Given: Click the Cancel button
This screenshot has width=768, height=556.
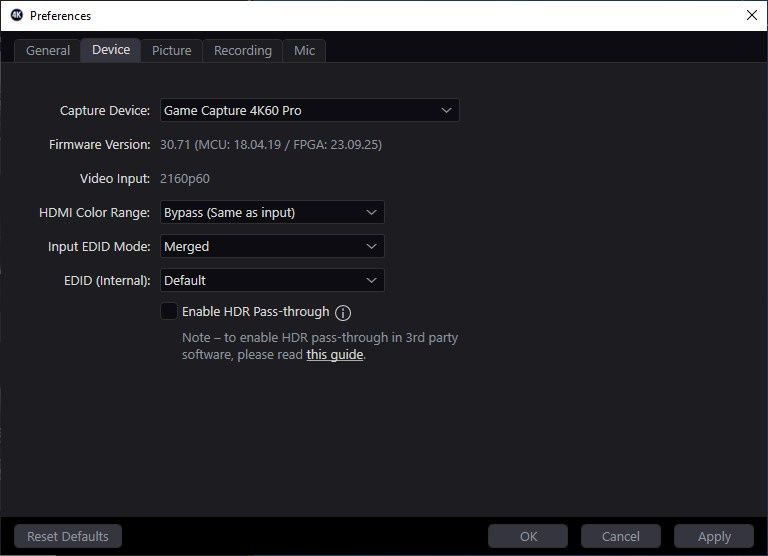Looking at the screenshot, I should 621,536.
